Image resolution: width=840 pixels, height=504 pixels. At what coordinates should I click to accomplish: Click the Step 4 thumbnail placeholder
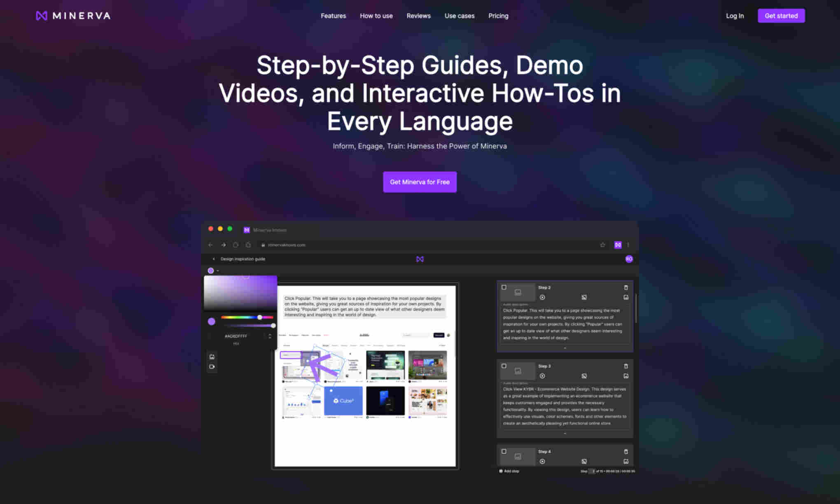[x=518, y=457]
